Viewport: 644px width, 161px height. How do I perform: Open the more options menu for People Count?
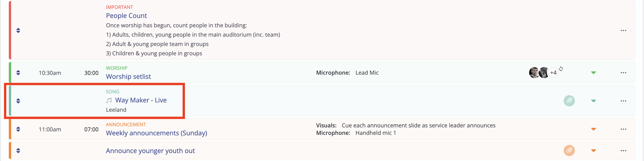point(623,31)
